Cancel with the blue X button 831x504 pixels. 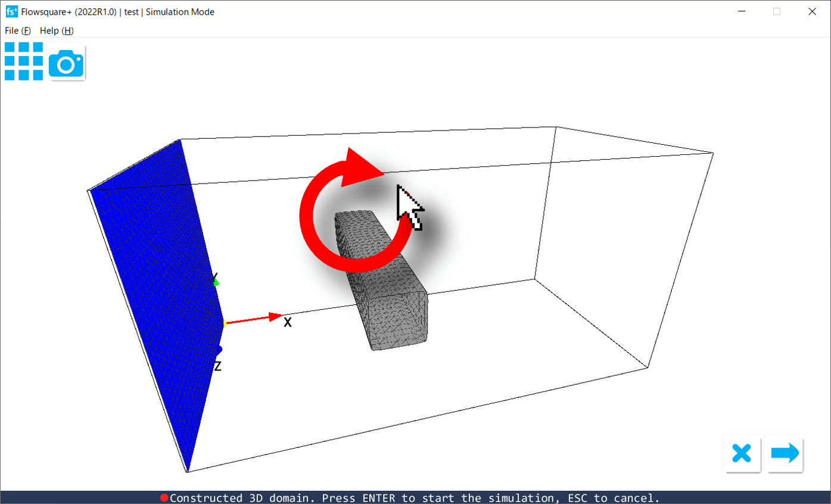[742, 453]
